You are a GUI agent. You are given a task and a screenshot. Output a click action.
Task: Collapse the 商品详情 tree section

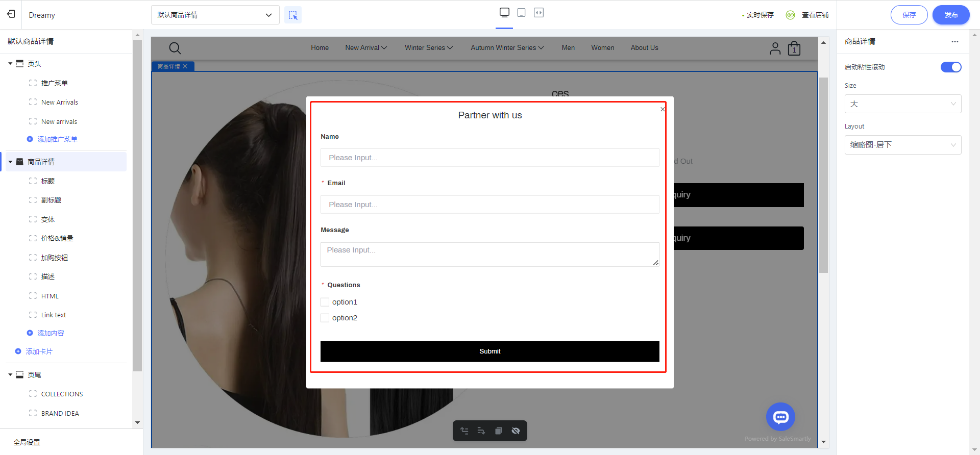(x=10, y=162)
